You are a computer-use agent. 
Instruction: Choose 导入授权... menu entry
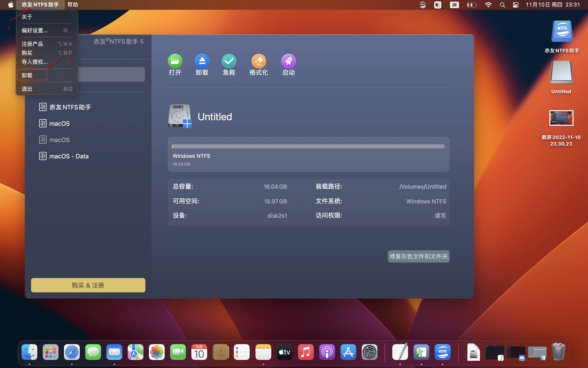point(47,62)
